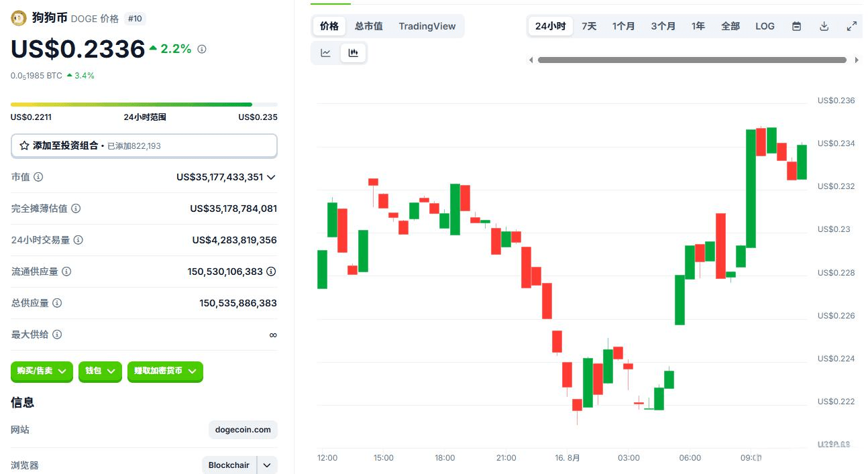Switch to the 总市值 tab
The height and width of the screenshot is (474, 868).
coord(368,26)
